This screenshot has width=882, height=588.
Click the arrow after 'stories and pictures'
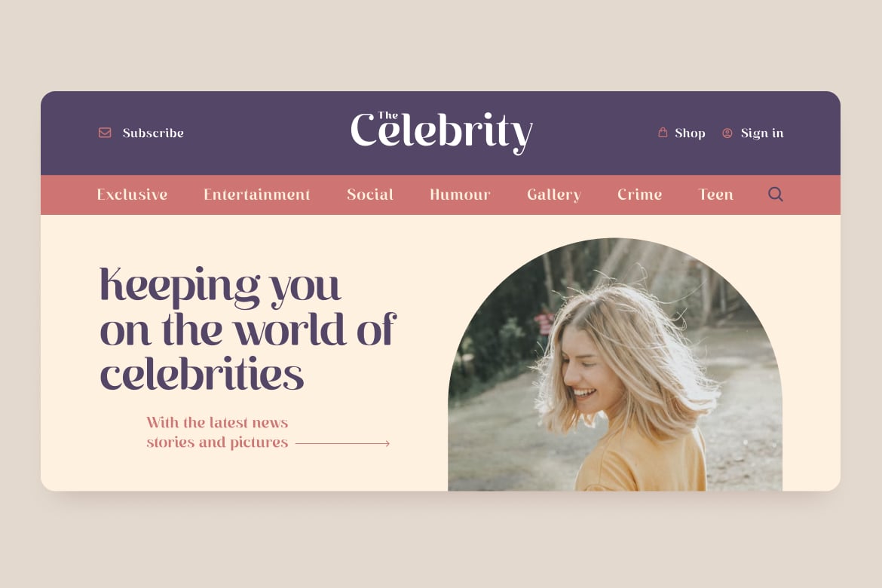point(342,443)
